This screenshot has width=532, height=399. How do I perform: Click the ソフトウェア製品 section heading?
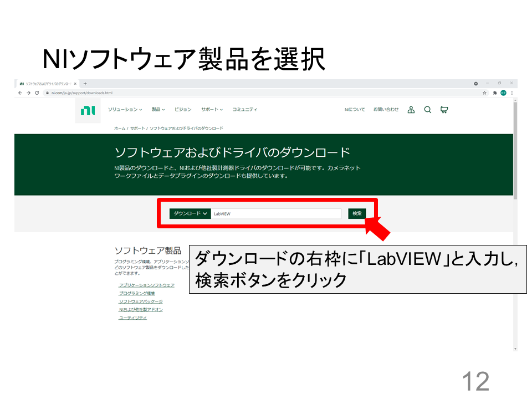click(x=148, y=250)
